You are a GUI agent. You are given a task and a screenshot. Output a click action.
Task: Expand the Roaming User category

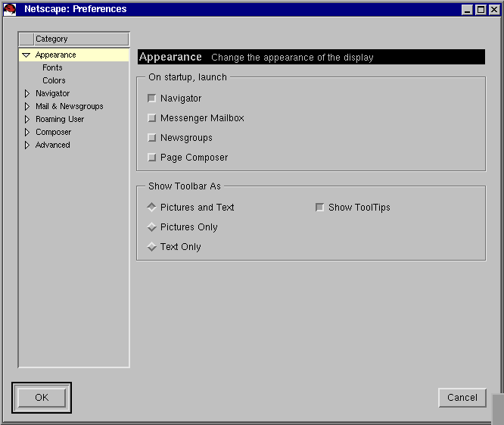pyautogui.click(x=27, y=120)
